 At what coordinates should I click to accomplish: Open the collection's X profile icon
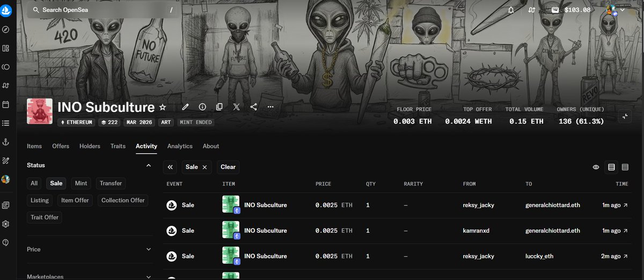point(237,107)
